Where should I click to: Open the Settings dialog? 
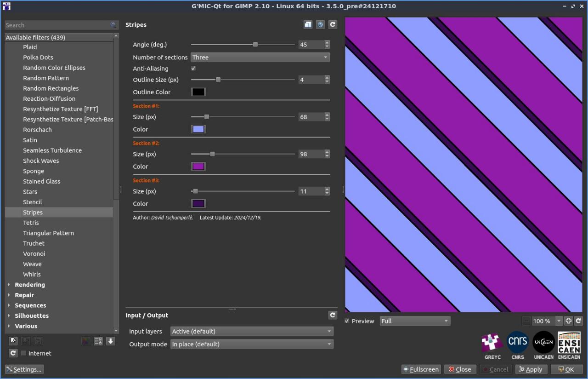(x=24, y=369)
